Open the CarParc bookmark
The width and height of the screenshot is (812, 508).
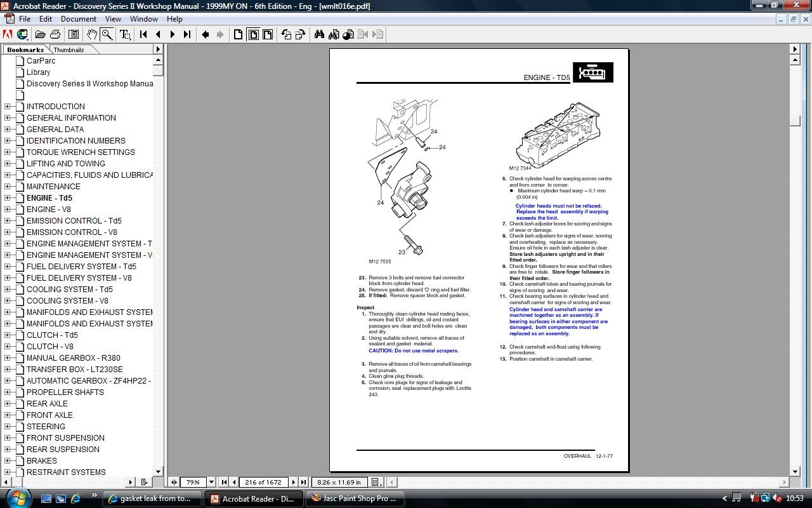[x=41, y=60]
